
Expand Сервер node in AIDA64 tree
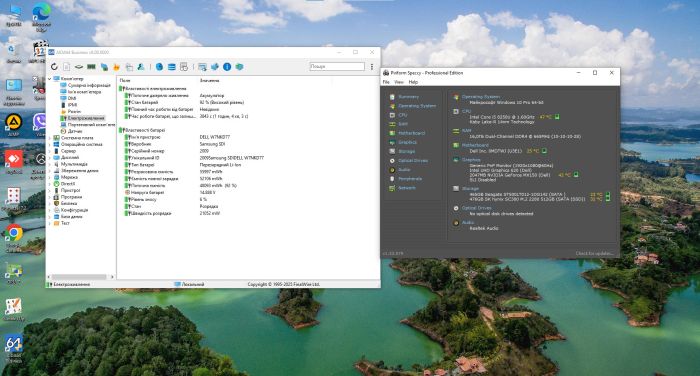coord(50,151)
